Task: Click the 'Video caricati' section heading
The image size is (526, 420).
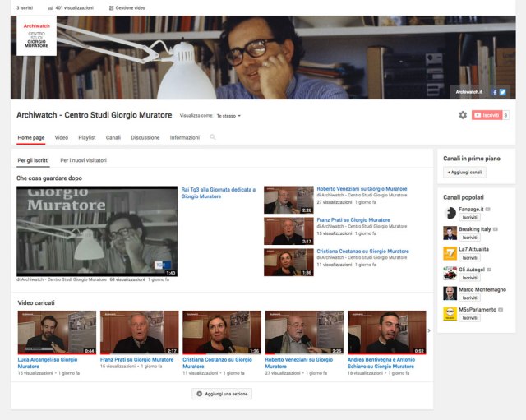Action: coord(36,303)
